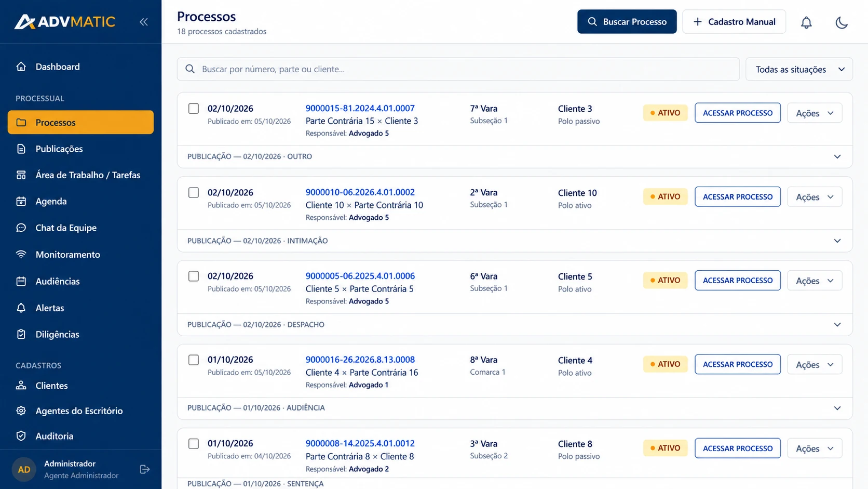Click the Diligências clipboard icon
This screenshot has width=868, height=489.
tap(21, 334)
